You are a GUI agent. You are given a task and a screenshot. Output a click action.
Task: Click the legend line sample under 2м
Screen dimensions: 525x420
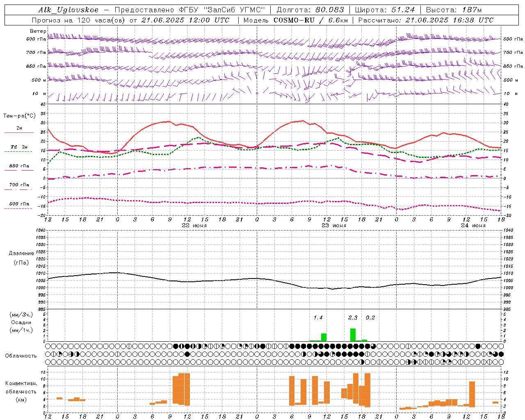[x=19, y=132]
